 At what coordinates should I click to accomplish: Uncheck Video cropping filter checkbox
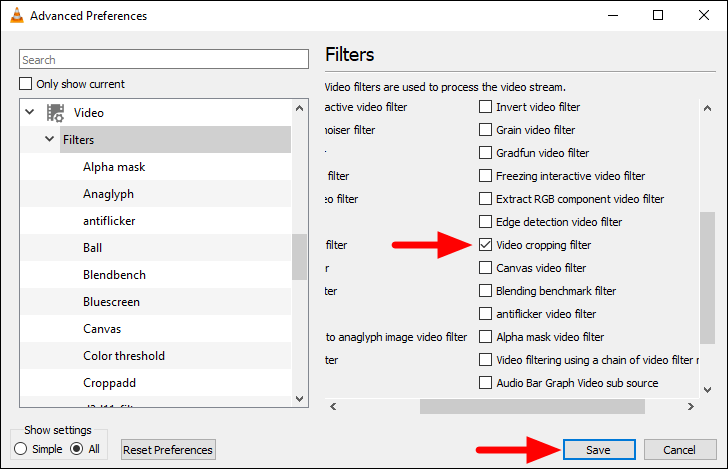(x=485, y=245)
